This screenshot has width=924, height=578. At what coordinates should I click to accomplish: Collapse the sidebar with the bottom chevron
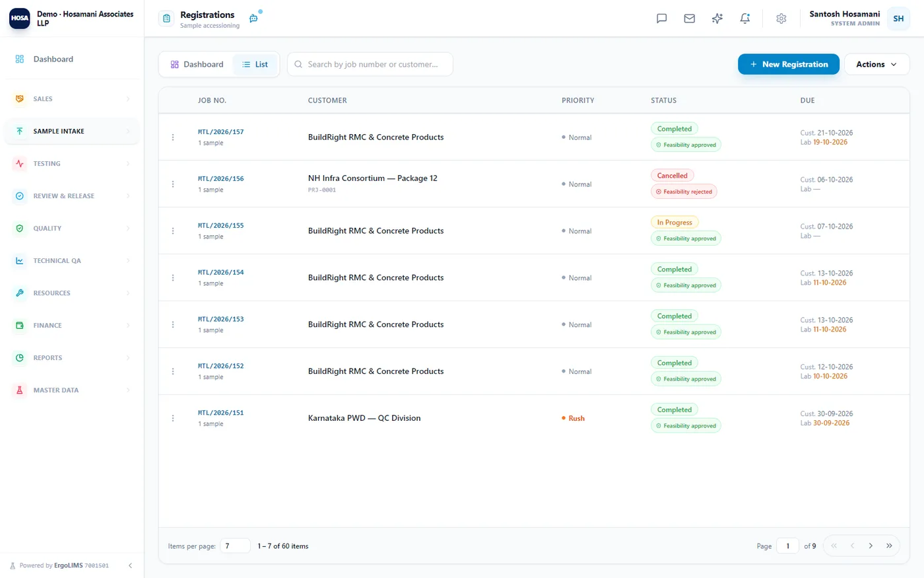tap(130, 565)
